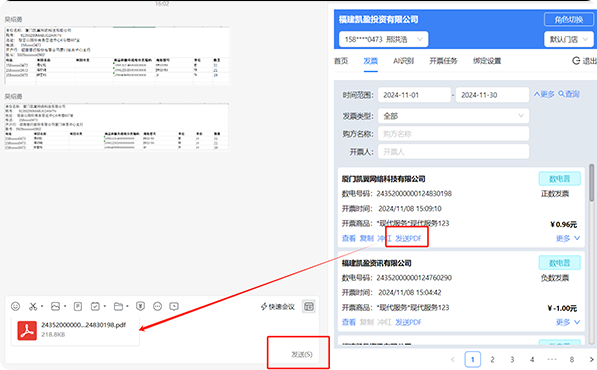
Task: Go to page 4 of invoices
Action: click(532, 359)
